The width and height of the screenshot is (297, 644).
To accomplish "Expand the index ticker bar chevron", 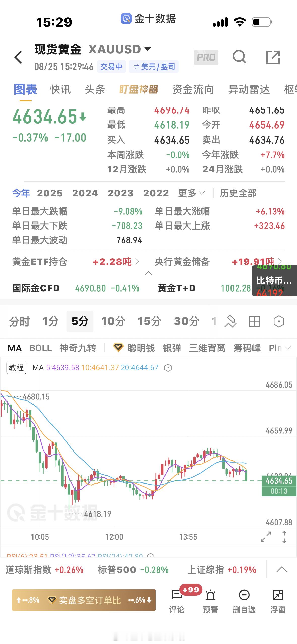I will [x=282, y=570].
